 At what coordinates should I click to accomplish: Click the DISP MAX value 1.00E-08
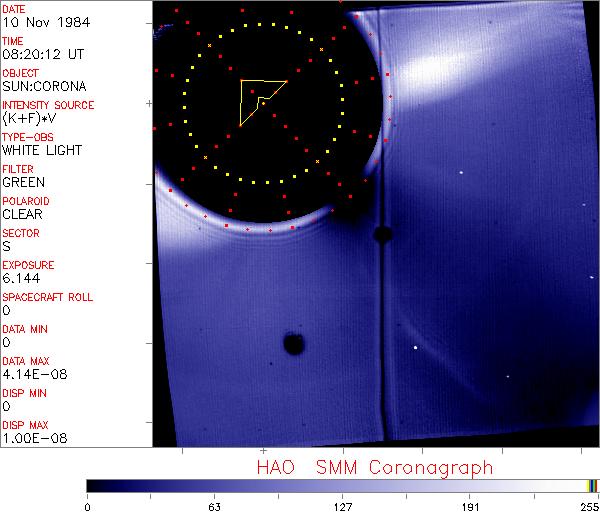30,438
